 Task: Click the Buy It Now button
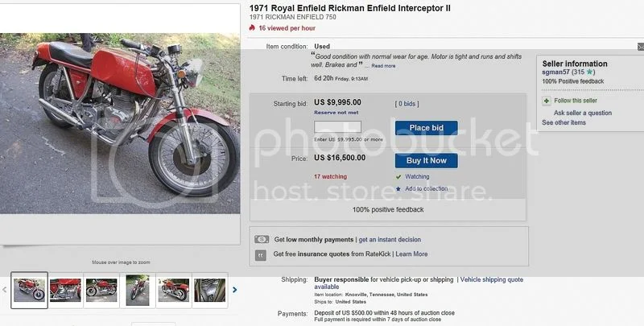pyautogui.click(x=427, y=160)
